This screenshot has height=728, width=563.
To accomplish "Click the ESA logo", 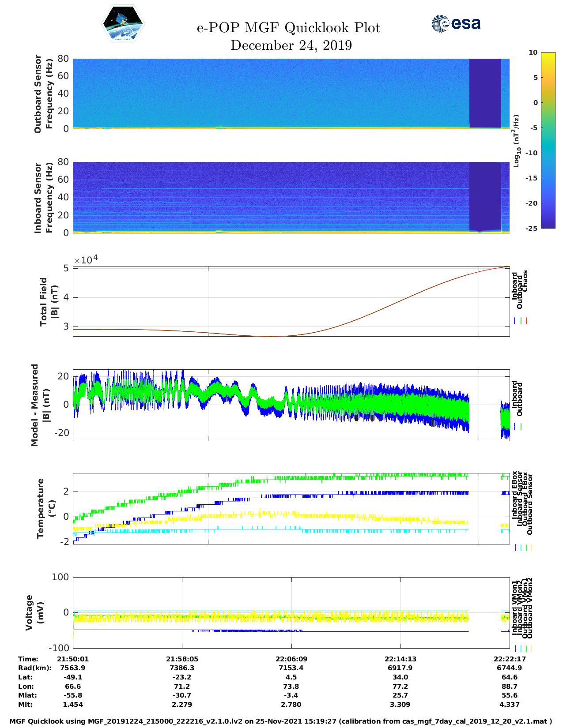I will pyautogui.click(x=456, y=23).
